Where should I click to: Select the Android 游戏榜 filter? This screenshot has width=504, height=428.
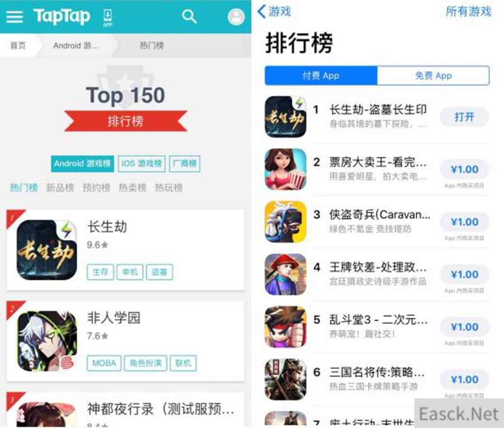pyautogui.click(x=82, y=164)
